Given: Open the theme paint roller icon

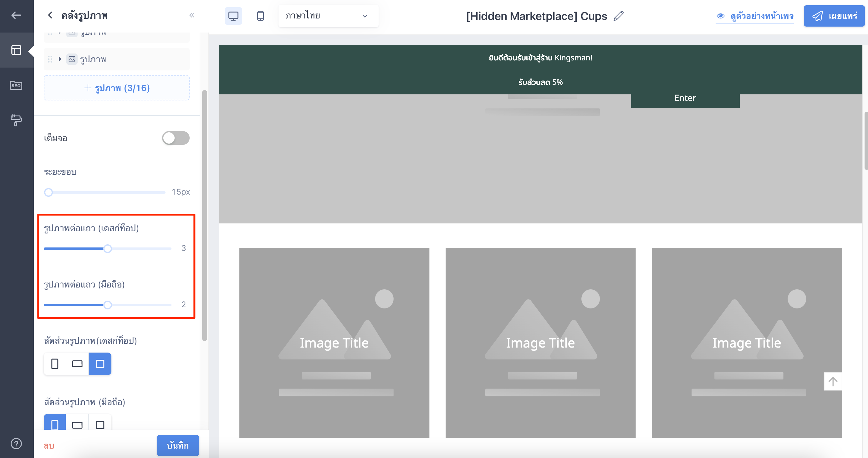Looking at the screenshot, I should click(x=16, y=120).
